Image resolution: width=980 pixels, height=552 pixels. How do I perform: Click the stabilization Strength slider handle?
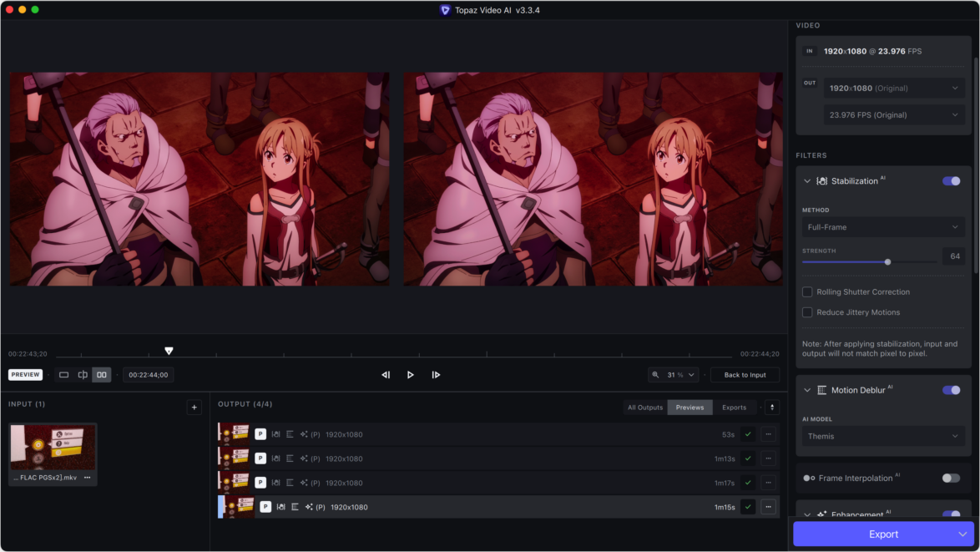[x=887, y=262]
